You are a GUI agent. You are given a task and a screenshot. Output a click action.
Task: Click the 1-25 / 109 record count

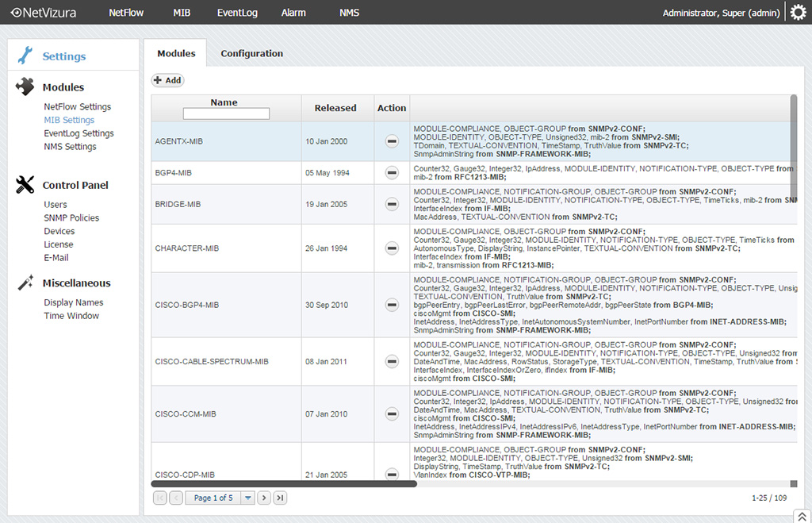(769, 498)
